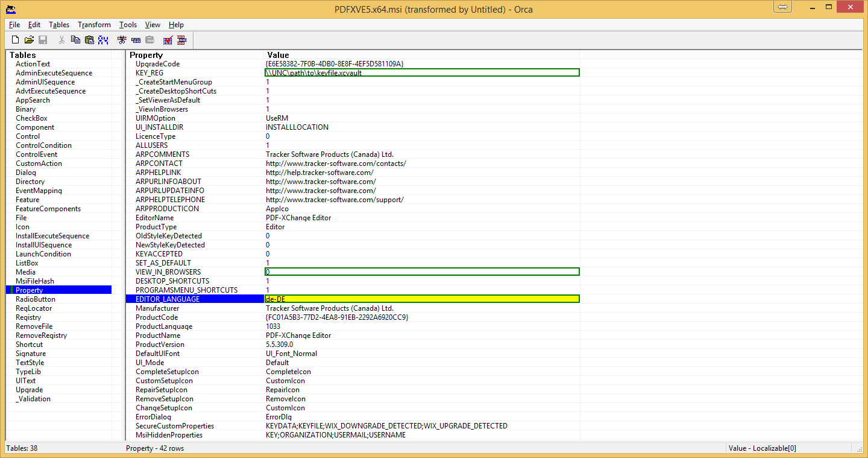
Task: Open the Help menu
Action: point(176,25)
